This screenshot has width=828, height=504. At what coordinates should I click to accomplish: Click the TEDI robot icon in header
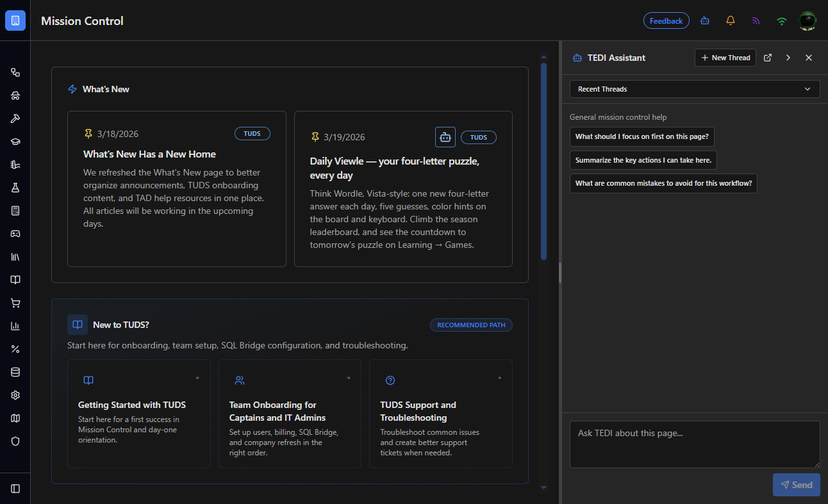coord(705,20)
